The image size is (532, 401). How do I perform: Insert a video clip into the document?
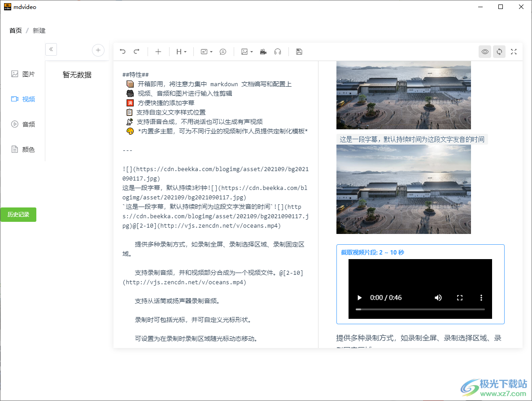(x=263, y=52)
